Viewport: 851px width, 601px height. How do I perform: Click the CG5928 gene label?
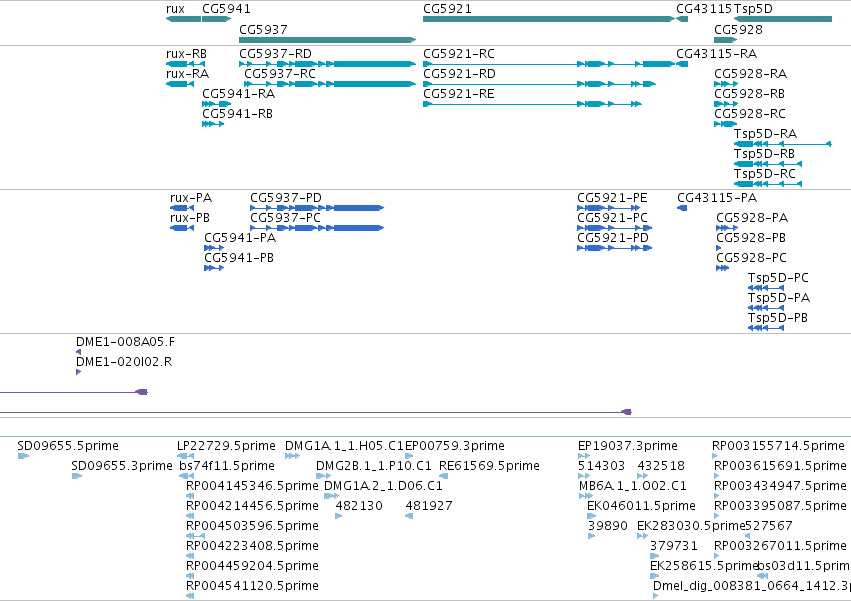coord(738,29)
